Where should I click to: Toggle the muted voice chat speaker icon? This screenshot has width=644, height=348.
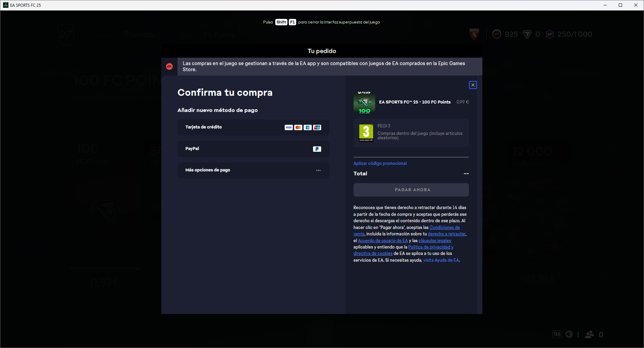click(569, 334)
